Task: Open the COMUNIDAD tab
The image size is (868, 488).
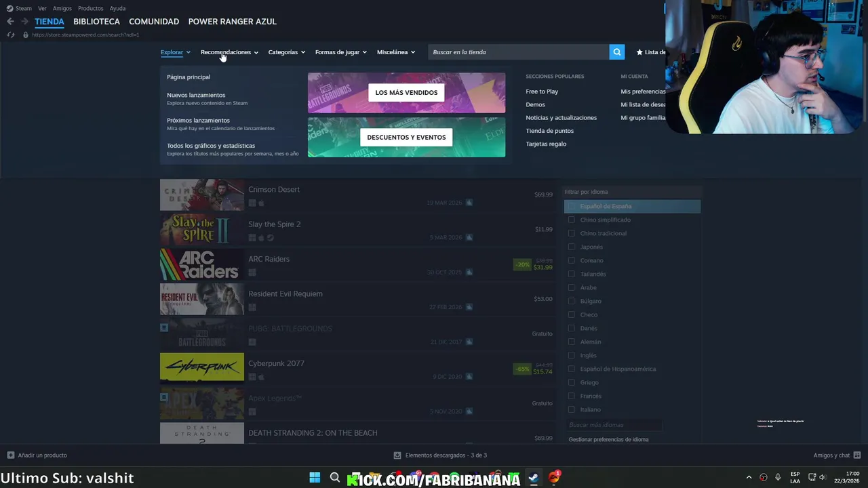Action: 154,22
